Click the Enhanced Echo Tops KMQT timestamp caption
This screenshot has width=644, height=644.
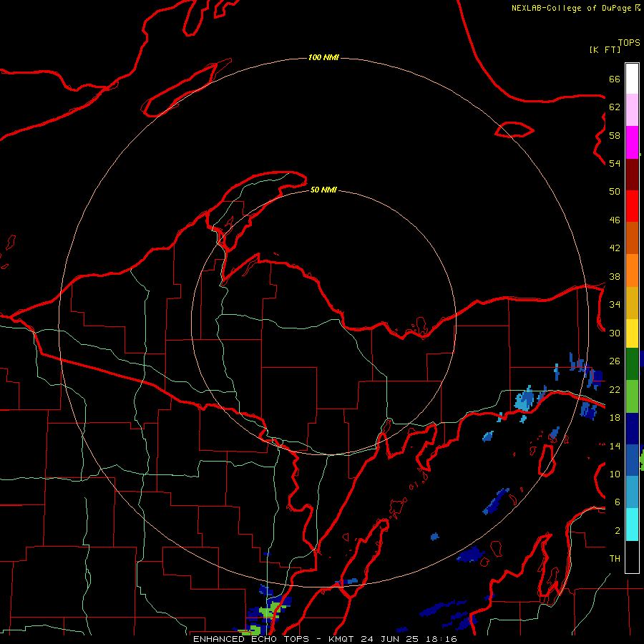pyautogui.click(x=325, y=639)
